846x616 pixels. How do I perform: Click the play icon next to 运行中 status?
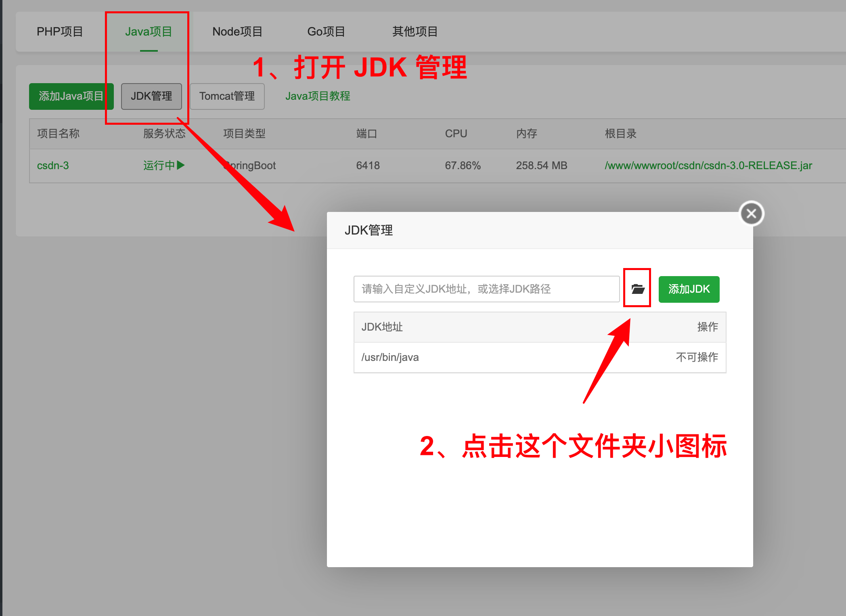182,165
